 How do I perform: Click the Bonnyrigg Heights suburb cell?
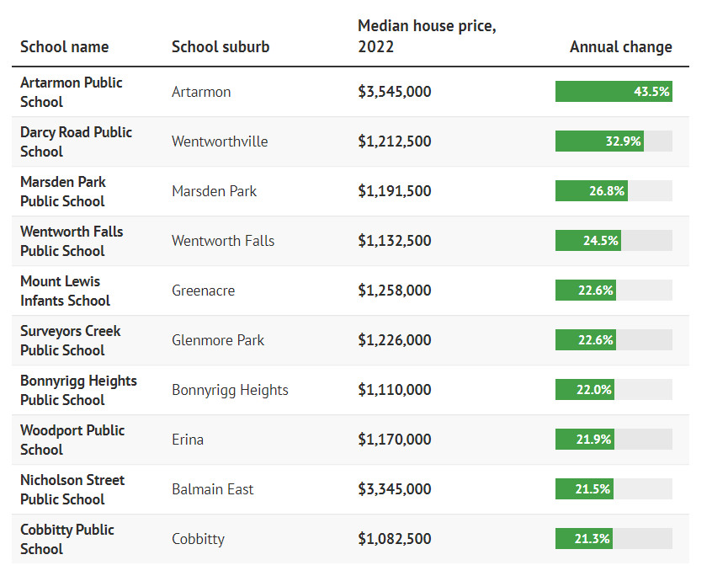pyautogui.click(x=230, y=390)
